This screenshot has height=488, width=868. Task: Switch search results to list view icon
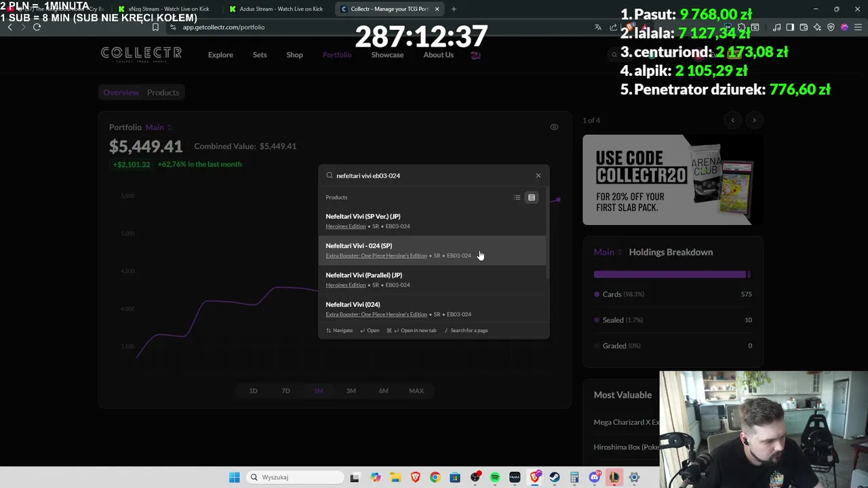[x=517, y=197]
